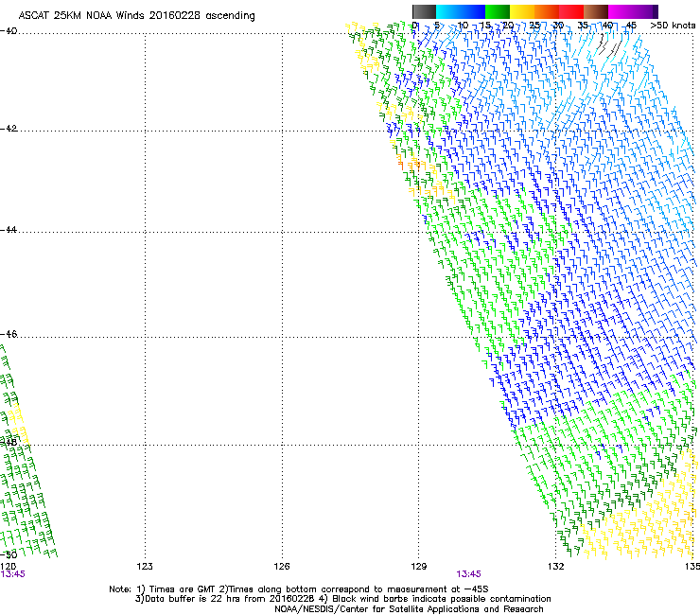The height and width of the screenshot is (615, 700).
Task: Click the 35 knots legend label
Action: click(x=583, y=26)
